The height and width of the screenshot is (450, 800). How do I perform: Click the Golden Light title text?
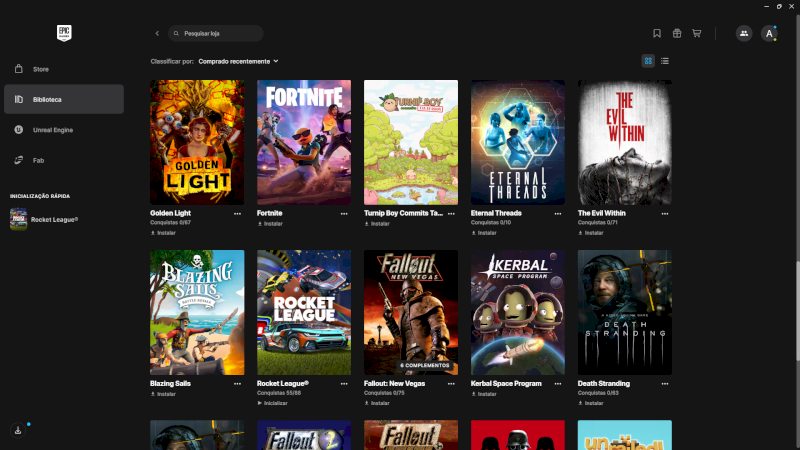(x=170, y=213)
